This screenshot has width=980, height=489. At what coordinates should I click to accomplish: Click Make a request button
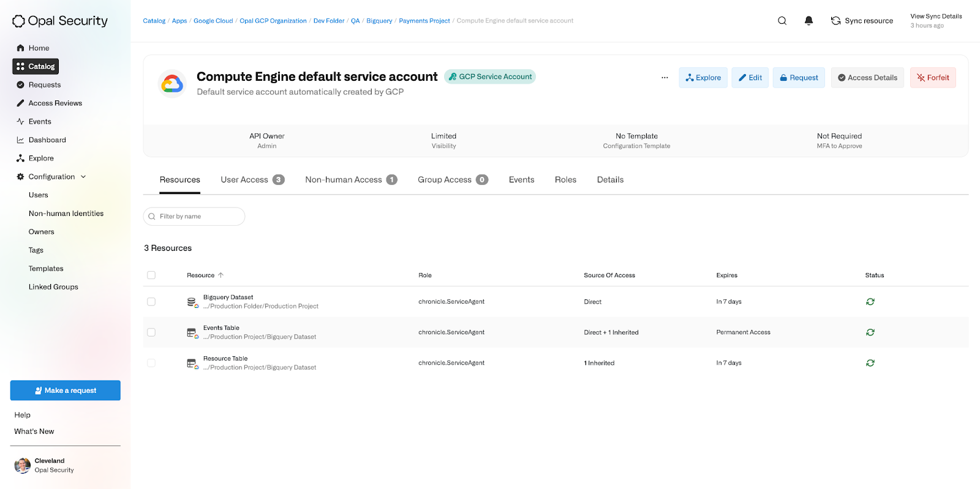point(66,390)
